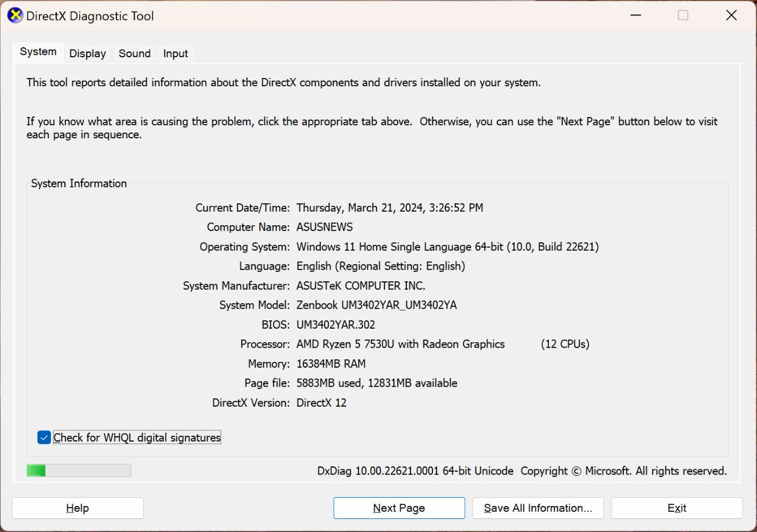This screenshot has height=532, width=757.
Task: Click '5883MB used, 12831MB available' page file value
Action: tap(377, 384)
